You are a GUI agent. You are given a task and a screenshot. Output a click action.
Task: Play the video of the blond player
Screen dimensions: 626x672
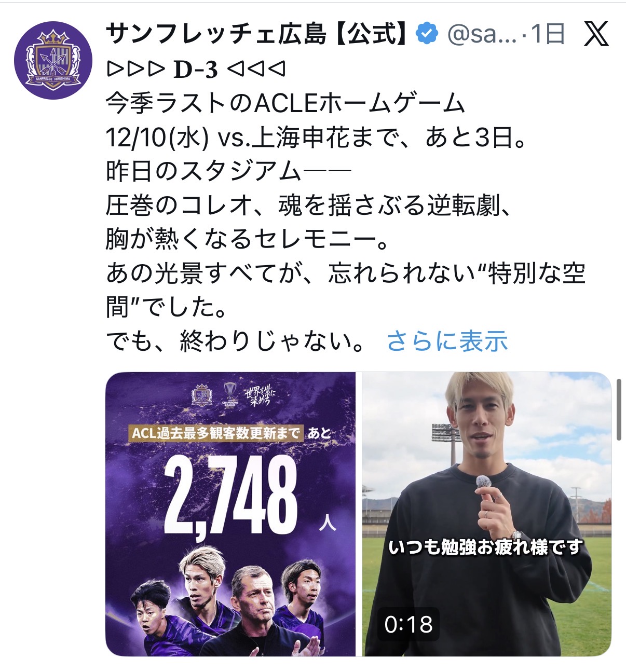(486, 514)
